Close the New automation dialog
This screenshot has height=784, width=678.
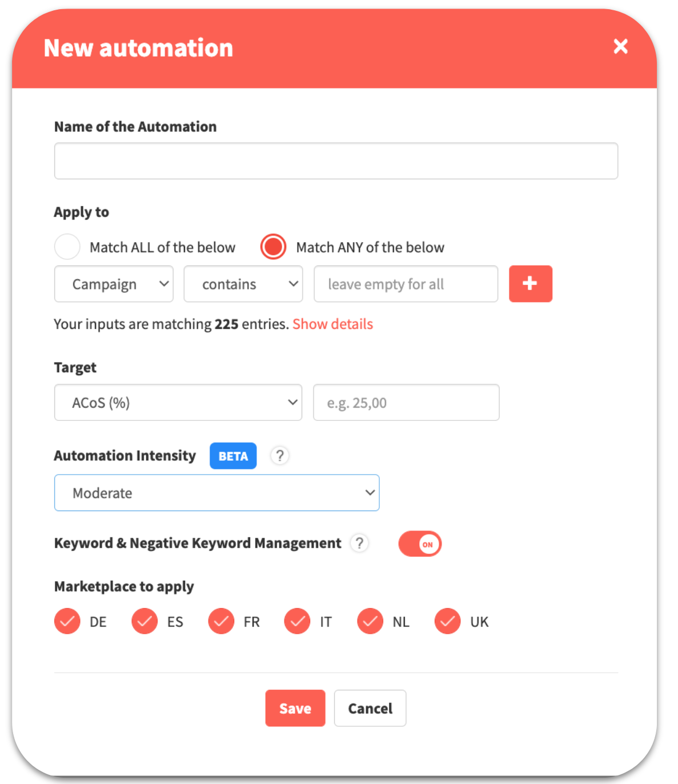click(620, 46)
